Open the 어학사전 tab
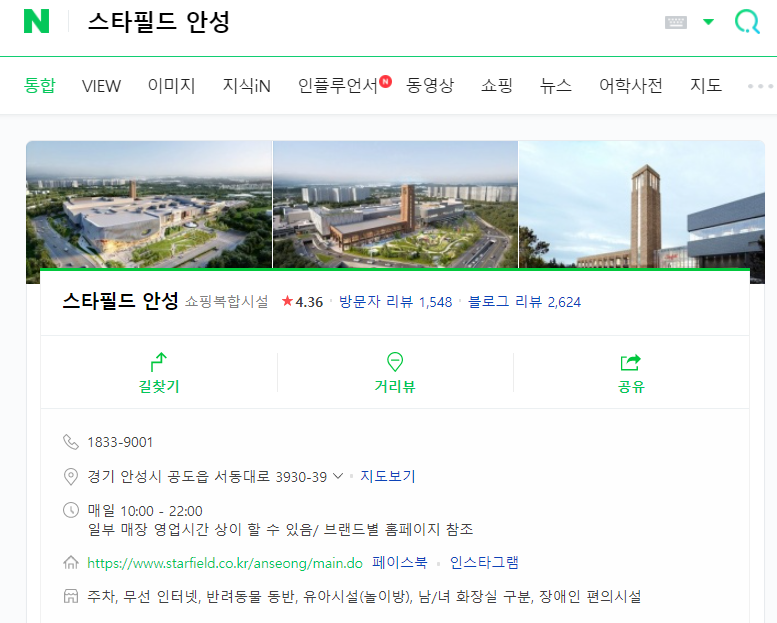 (x=631, y=85)
